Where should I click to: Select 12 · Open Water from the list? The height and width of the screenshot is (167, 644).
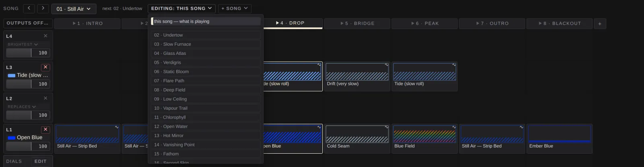tap(206, 127)
